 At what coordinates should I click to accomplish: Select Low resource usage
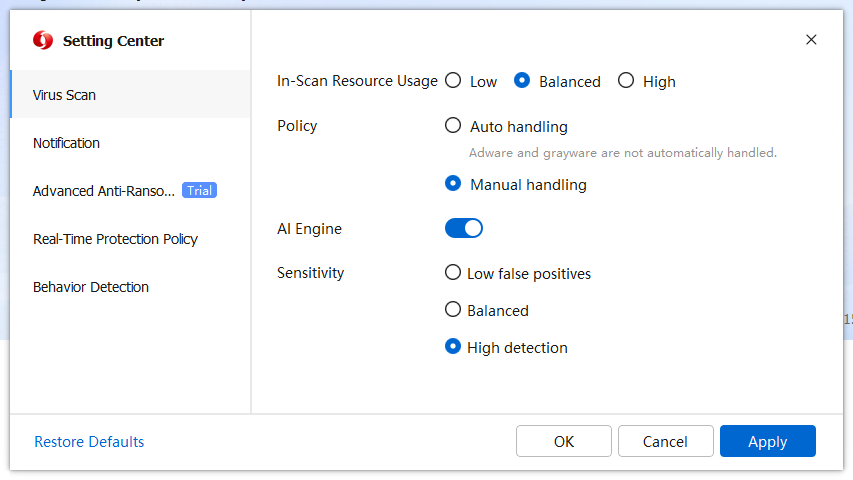[x=453, y=81]
